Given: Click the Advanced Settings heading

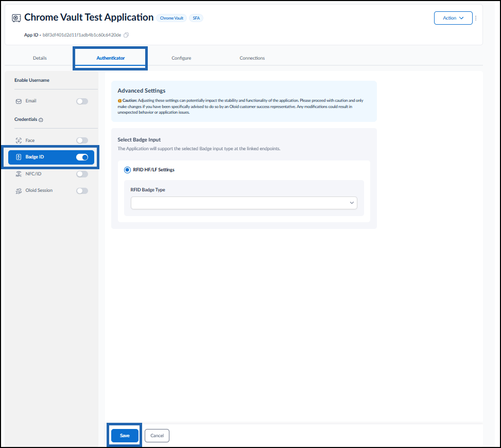Looking at the screenshot, I should (142, 91).
